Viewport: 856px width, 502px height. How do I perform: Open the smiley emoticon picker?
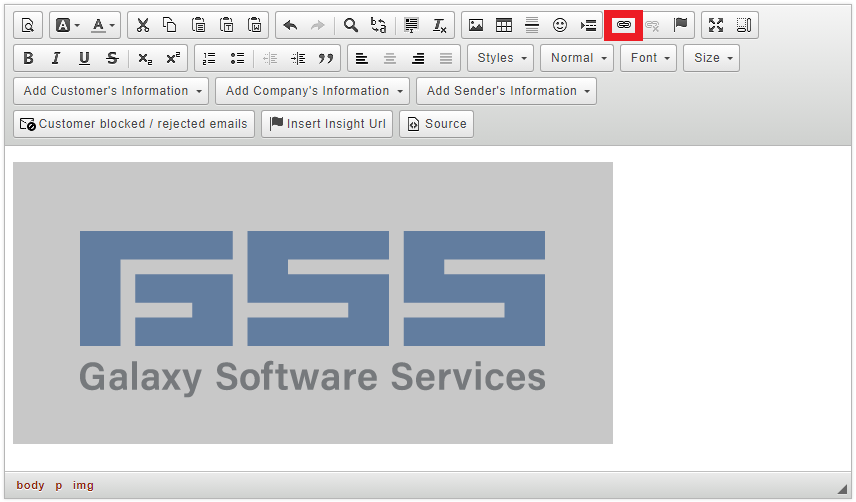coord(560,25)
